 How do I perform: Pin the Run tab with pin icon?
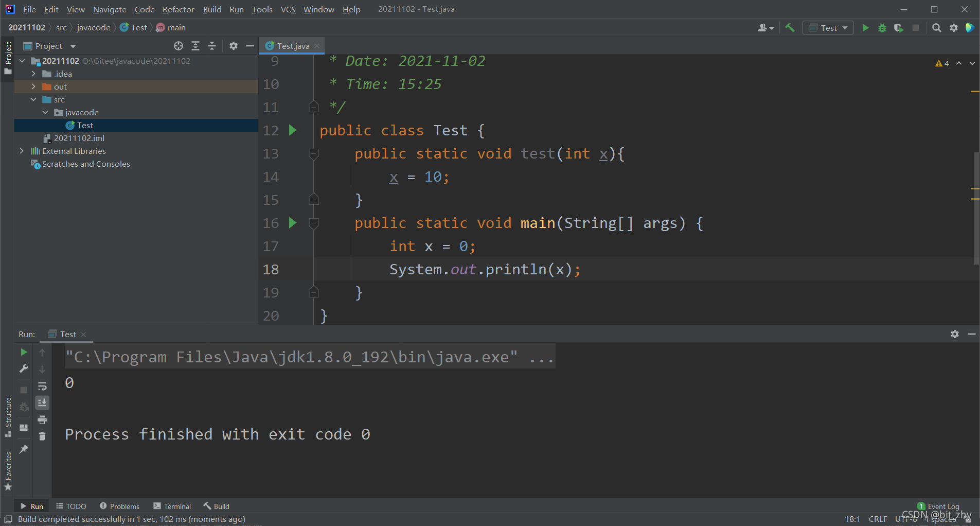tap(24, 449)
